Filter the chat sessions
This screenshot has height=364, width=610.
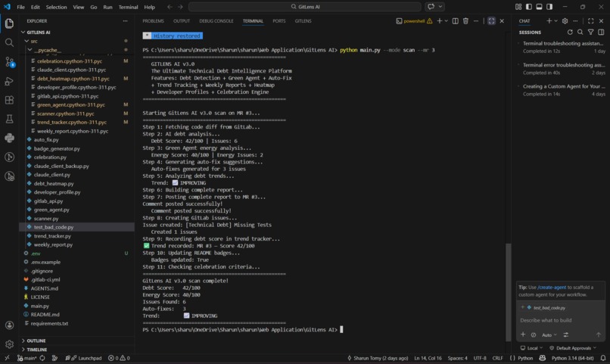coord(590,33)
